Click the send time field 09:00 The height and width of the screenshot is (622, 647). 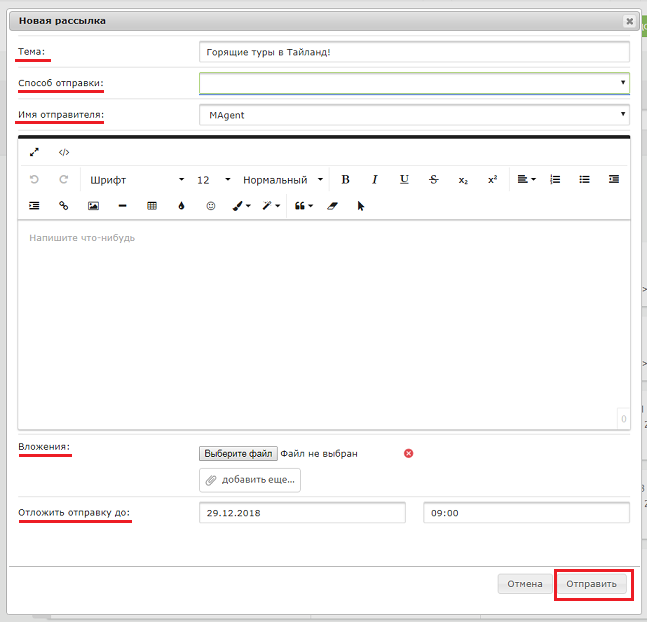(527, 513)
